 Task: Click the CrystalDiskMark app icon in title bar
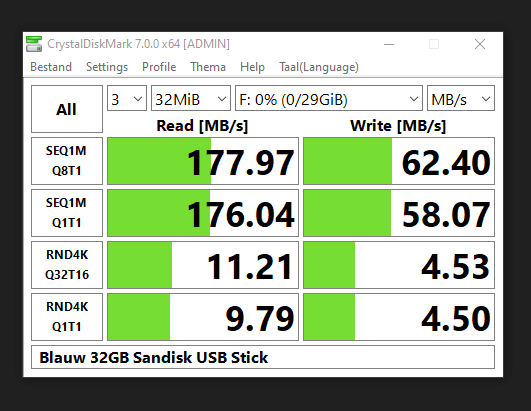[x=34, y=44]
